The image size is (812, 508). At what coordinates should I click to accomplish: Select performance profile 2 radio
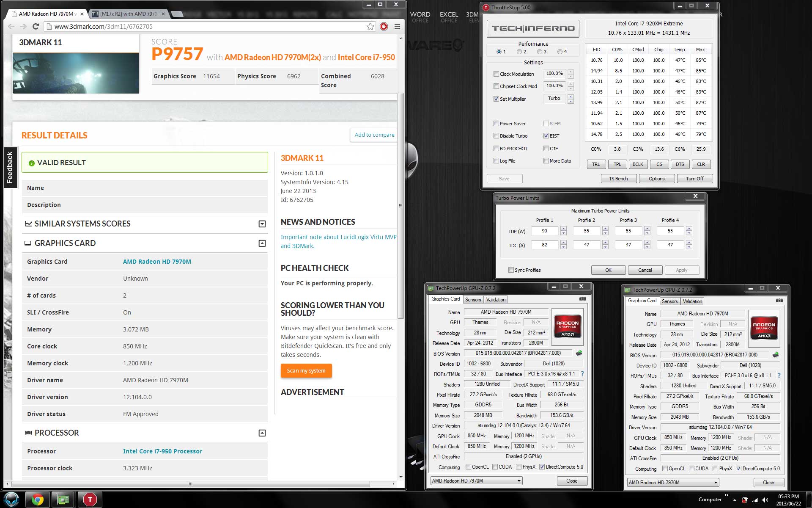pos(519,52)
